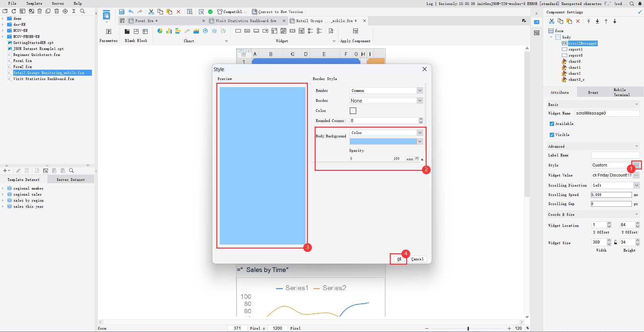Screen dimensions: 644x332
Task: Insert a pie chart from the Chart group
Action: [x=160, y=31]
